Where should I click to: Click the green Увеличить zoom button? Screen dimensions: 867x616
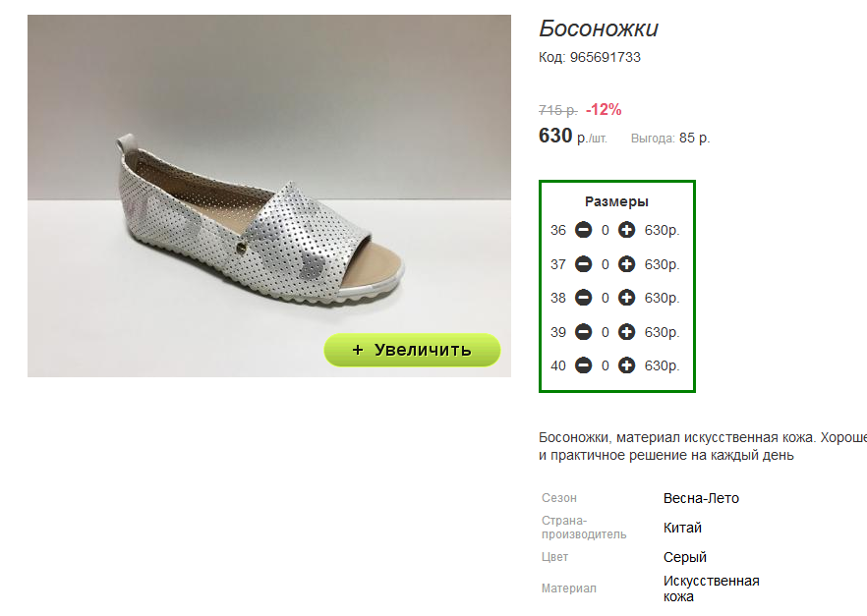(x=412, y=350)
